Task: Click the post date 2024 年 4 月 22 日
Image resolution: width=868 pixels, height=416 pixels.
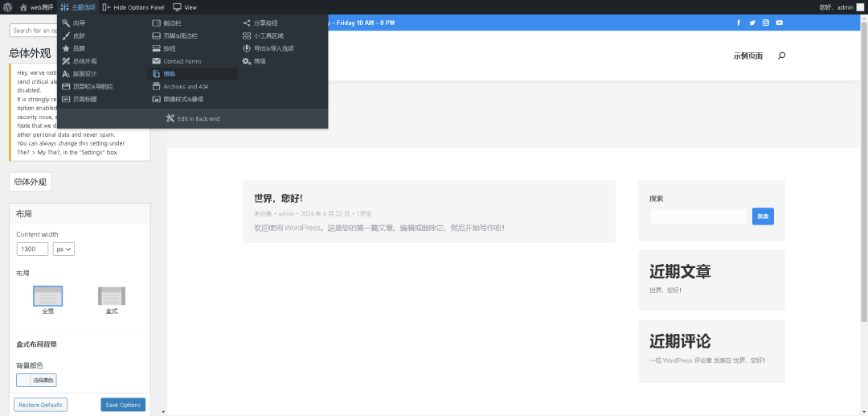Action: [325, 214]
